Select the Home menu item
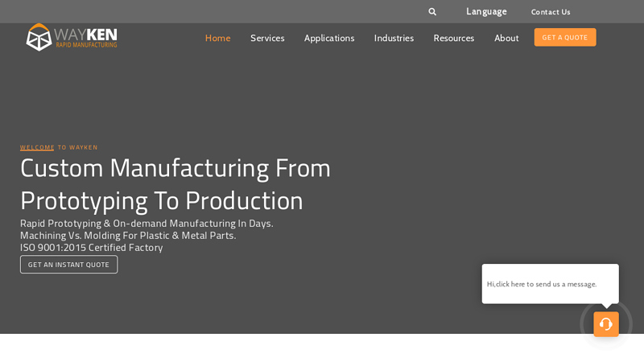The height and width of the screenshot is (362, 644). 217,38
